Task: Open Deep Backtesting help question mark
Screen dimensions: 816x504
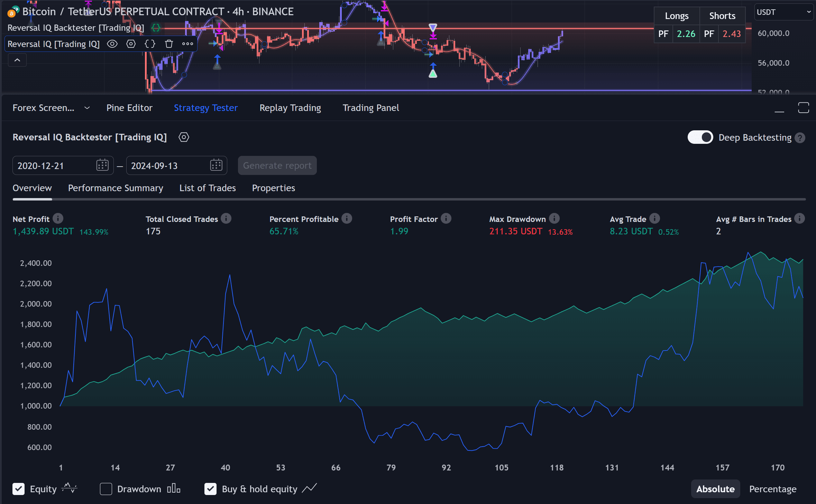Action: (800, 138)
